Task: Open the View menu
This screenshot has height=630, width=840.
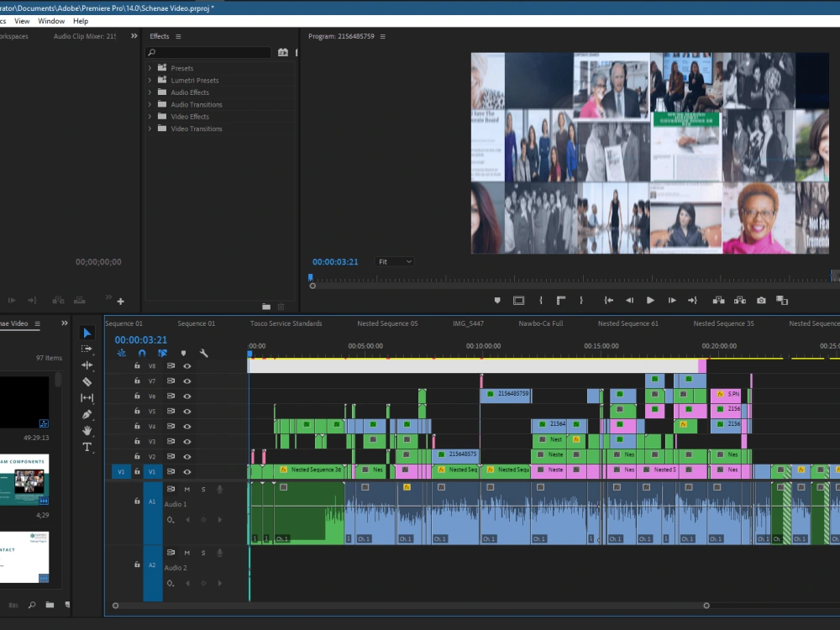Action: click(x=22, y=21)
